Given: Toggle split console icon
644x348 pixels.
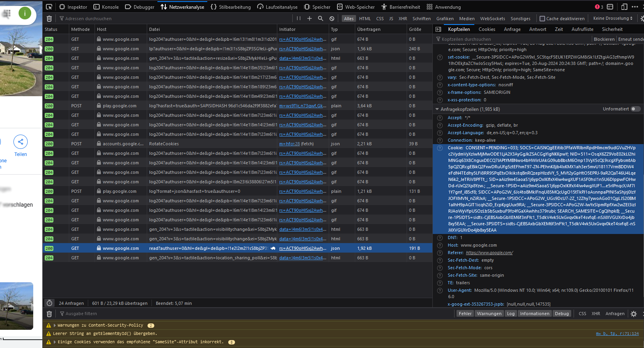Looking at the screenshot, I should tap(610, 7).
